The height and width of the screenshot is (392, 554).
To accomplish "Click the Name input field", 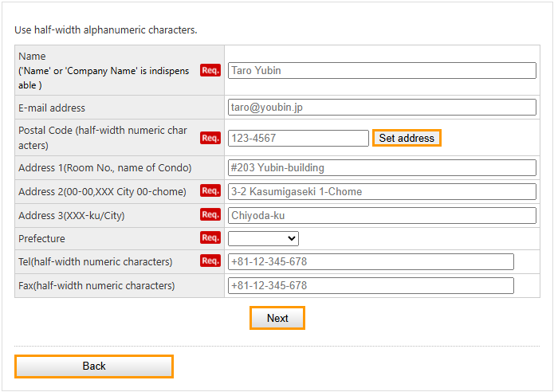I will tap(382, 70).
